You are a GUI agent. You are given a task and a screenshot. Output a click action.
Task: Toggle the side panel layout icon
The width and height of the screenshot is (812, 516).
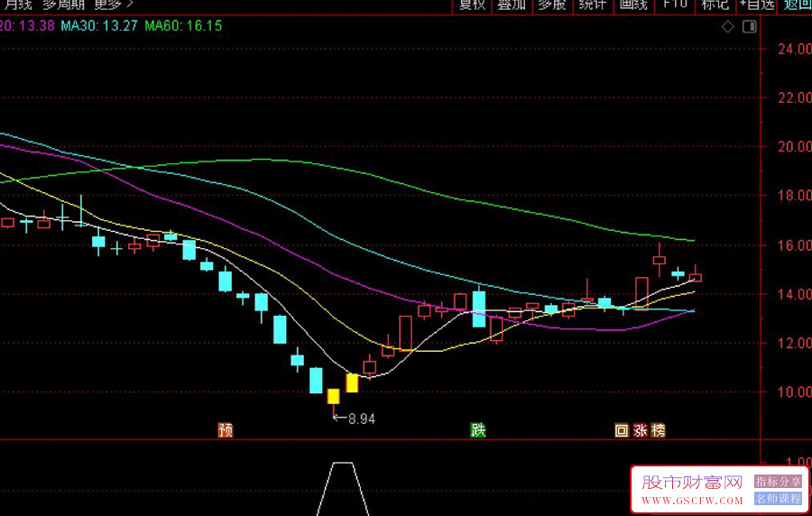(x=750, y=26)
